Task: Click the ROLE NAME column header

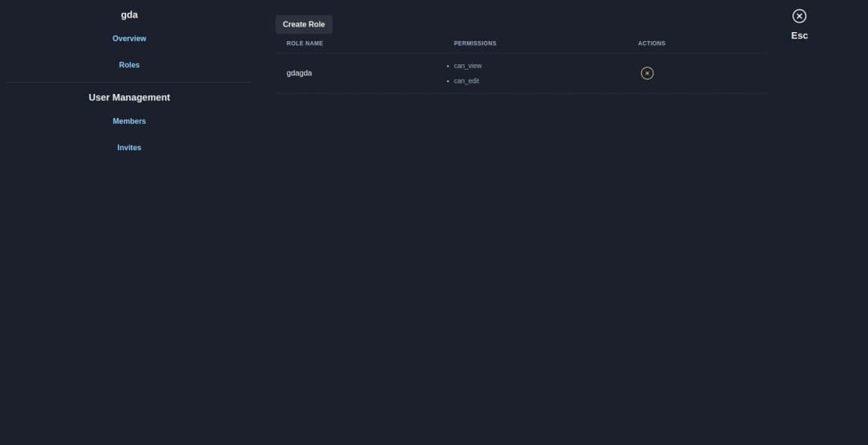Action: coord(305,43)
